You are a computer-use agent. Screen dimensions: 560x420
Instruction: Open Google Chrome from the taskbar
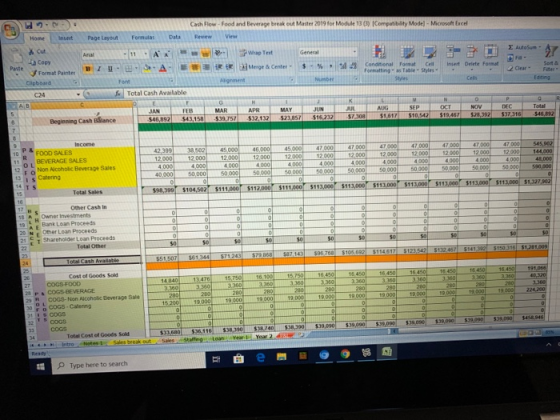coord(345,354)
